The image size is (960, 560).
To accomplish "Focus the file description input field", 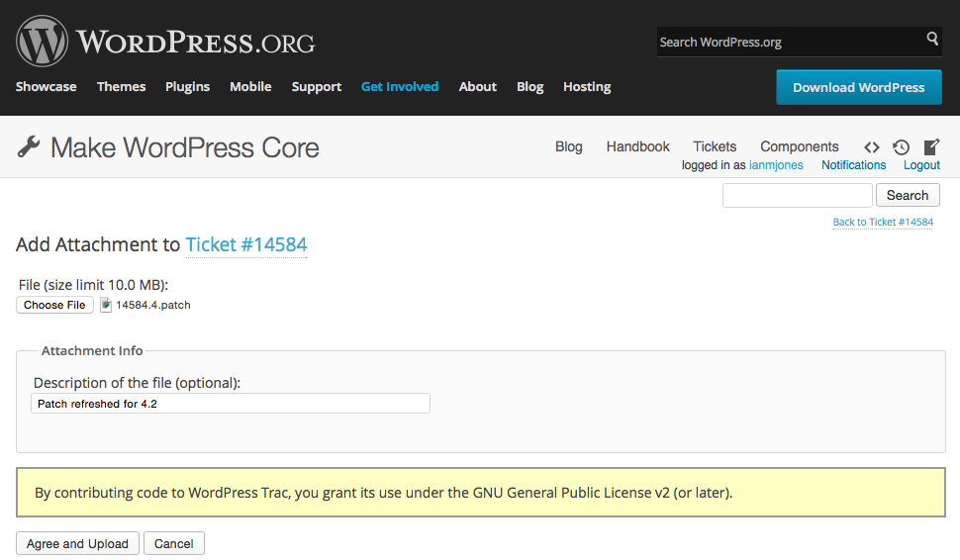I will pos(231,404).
